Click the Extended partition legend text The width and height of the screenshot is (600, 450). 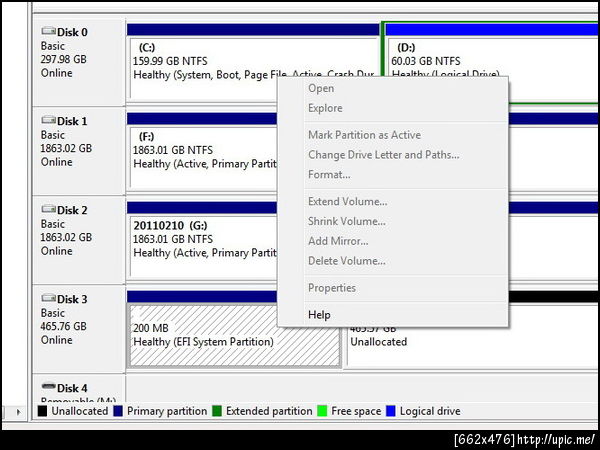pos(269,411)
